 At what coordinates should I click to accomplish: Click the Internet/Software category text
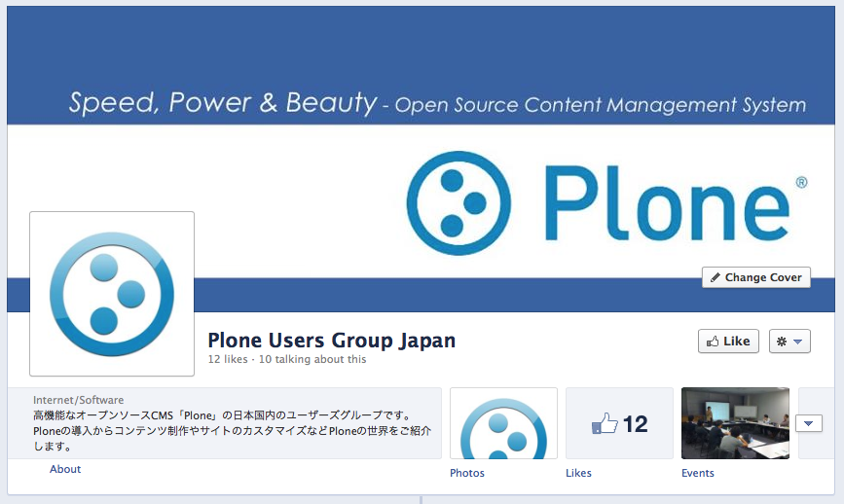click(78, 400)
